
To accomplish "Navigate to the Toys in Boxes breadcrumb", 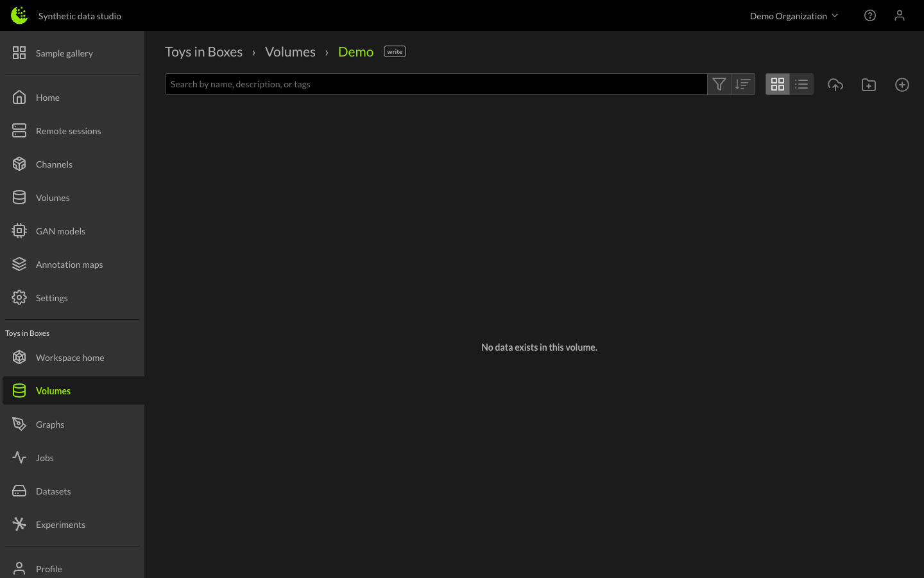I will (203, 51).
